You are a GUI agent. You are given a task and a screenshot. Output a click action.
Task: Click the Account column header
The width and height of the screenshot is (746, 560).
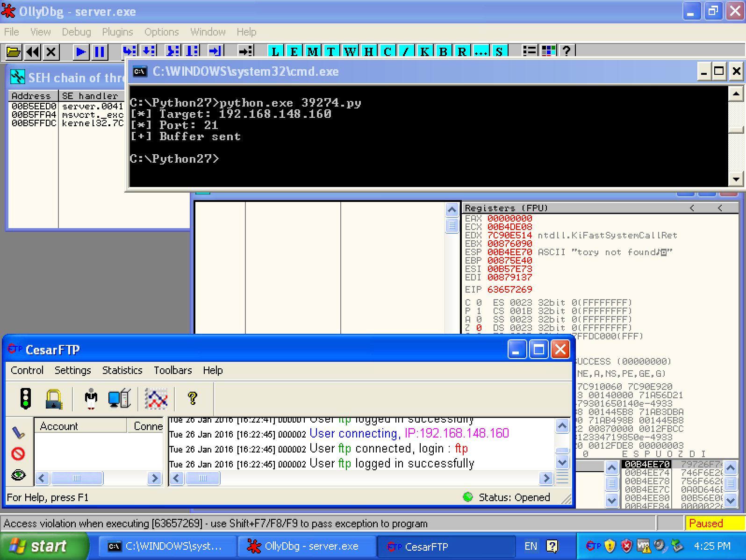click(x=80, y=426)
